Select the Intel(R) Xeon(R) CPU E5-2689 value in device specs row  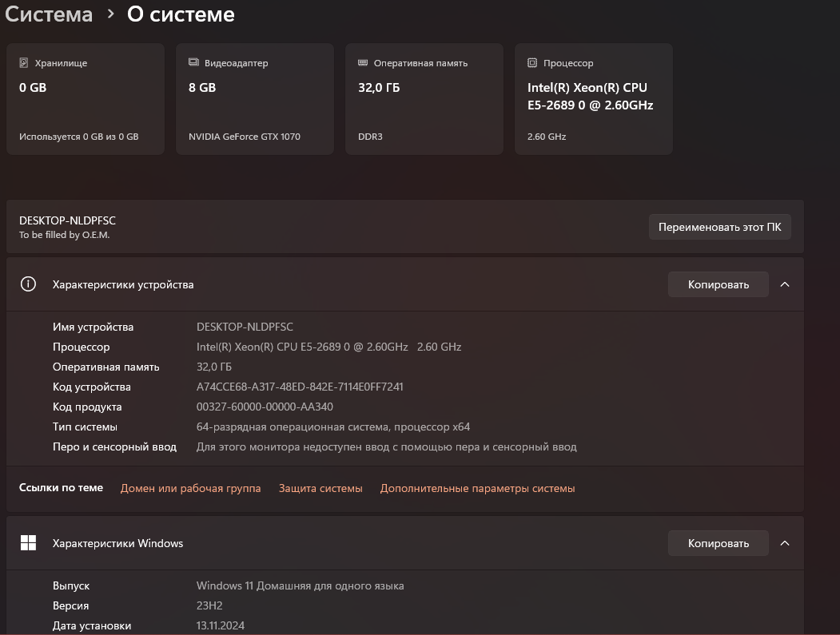point(329,347)
